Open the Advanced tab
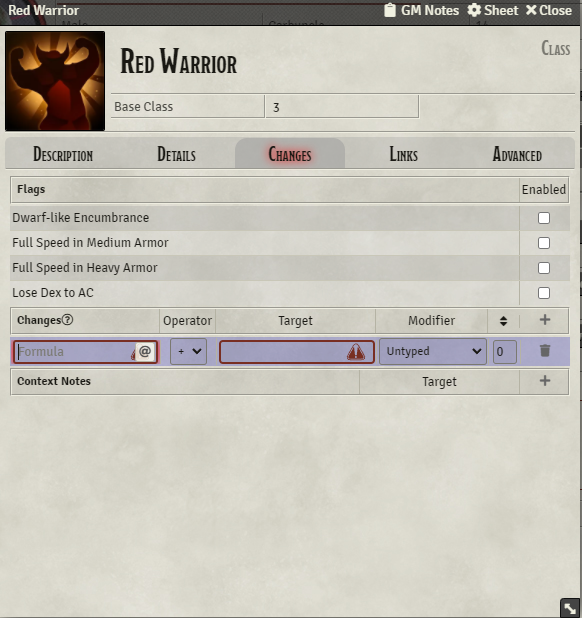Screen dimensions: 582x618 [x=517, y=154]
